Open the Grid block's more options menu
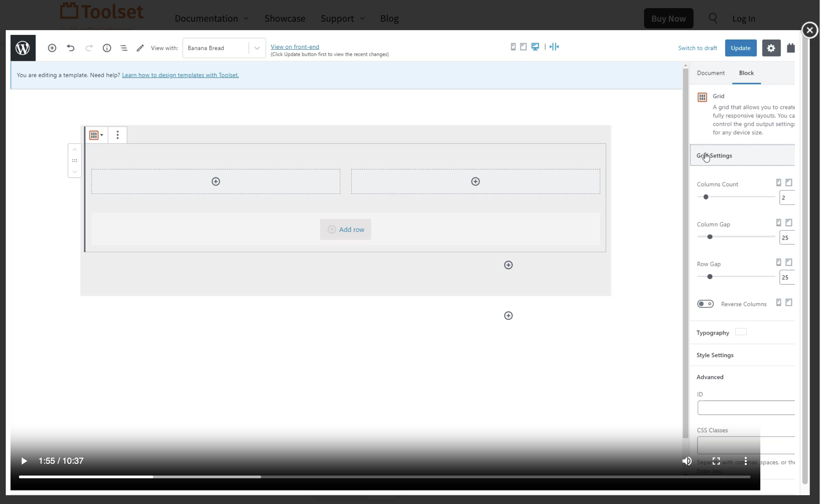Viewport: 821px width, 504px height. coord(118,135)
